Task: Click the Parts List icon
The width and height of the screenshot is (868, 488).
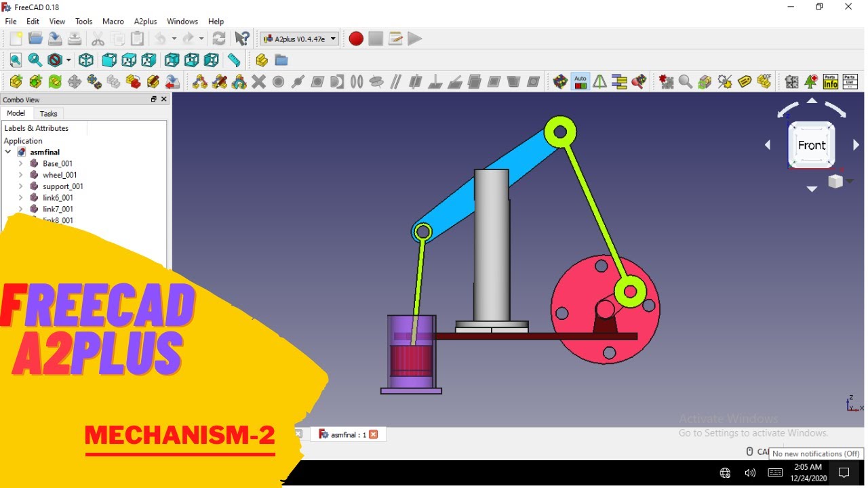Action: (x=850, y=82)
